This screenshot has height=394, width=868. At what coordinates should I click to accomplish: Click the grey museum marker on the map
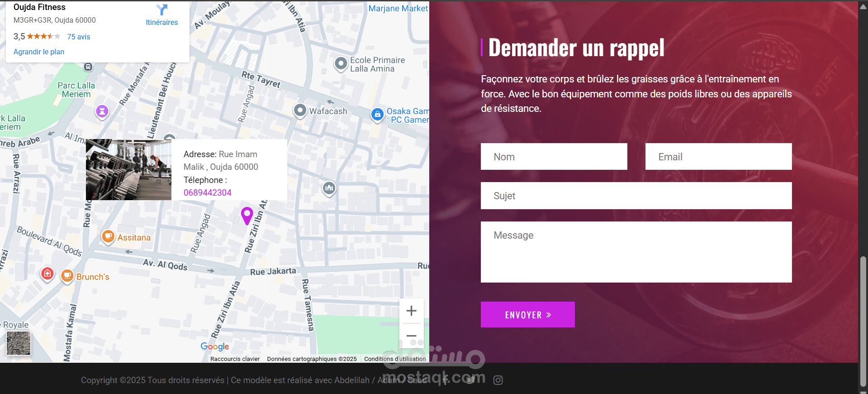pyautogui.click(x=329, y=188)
